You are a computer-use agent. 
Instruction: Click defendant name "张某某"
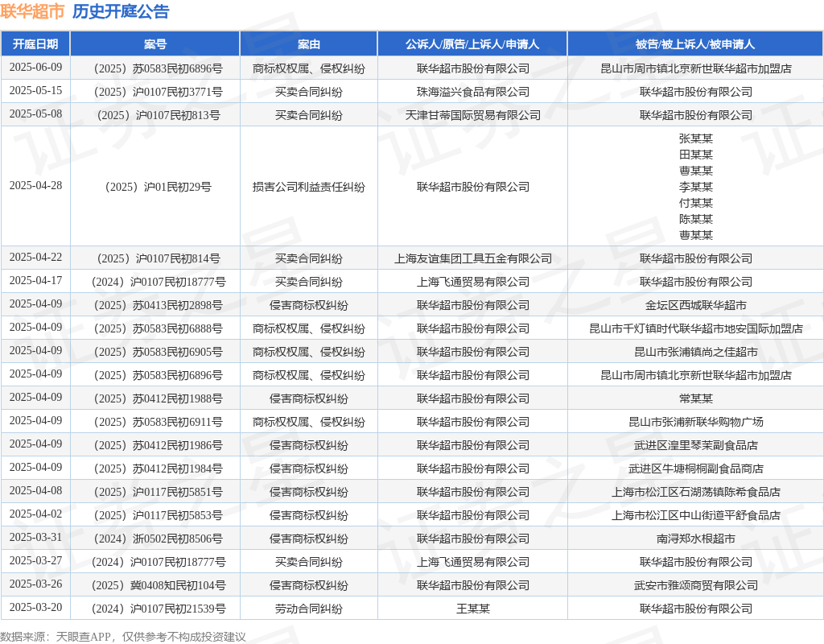(696, 138)
